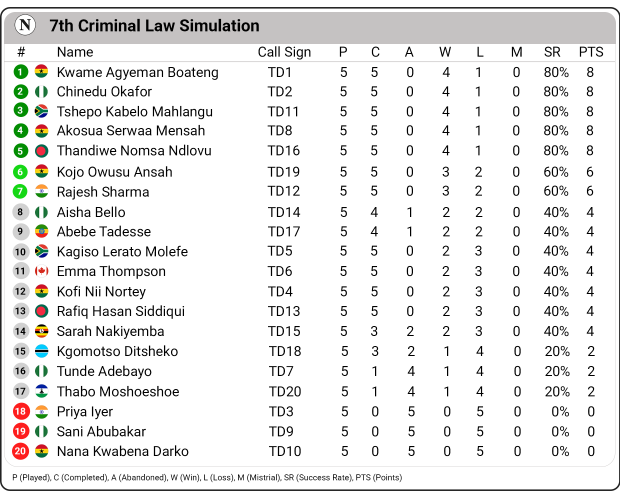Sort by the PTS column header
The width and height of the screenshot is (620, 500).
[x=590, y=52]
